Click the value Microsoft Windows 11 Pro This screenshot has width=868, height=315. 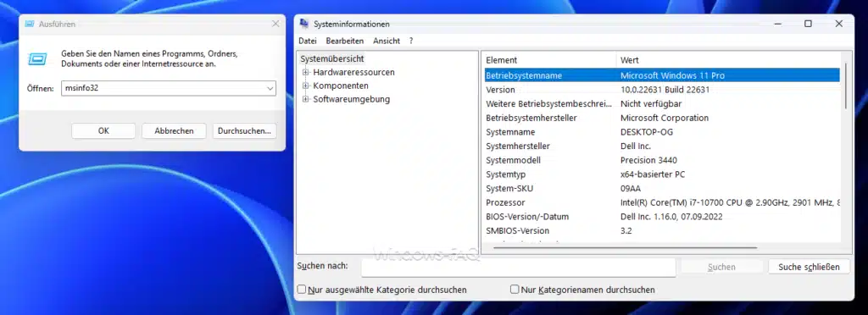672,75
